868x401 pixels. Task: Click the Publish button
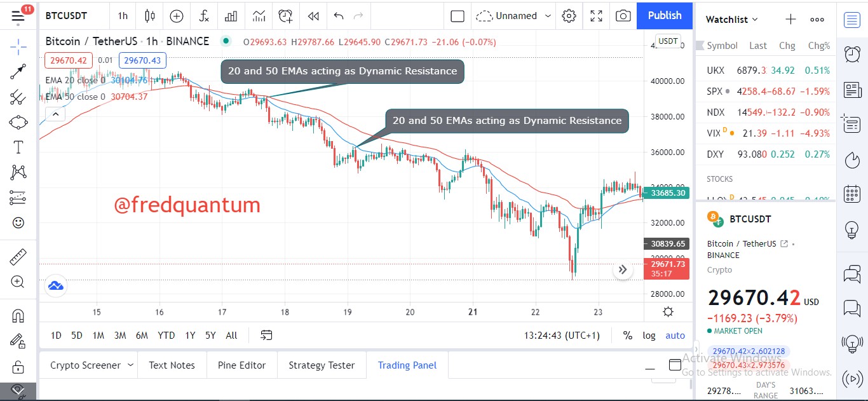pyautogui.click(x=665, y=16)
